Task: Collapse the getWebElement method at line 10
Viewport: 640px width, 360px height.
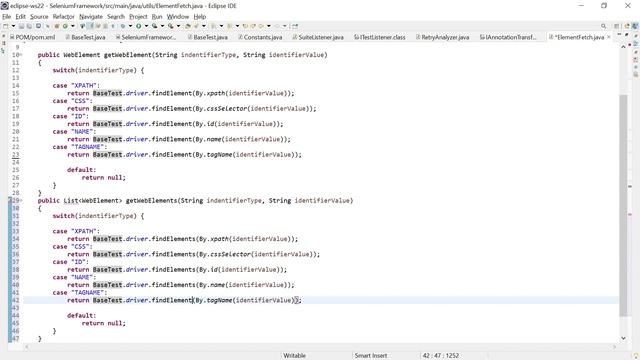Action: pyautogui.click(x=21, y=55)
